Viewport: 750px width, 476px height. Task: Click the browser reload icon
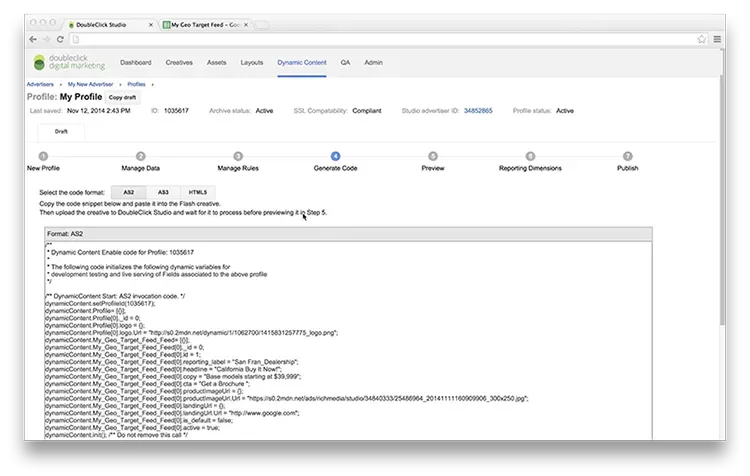[x=62, y=39]
